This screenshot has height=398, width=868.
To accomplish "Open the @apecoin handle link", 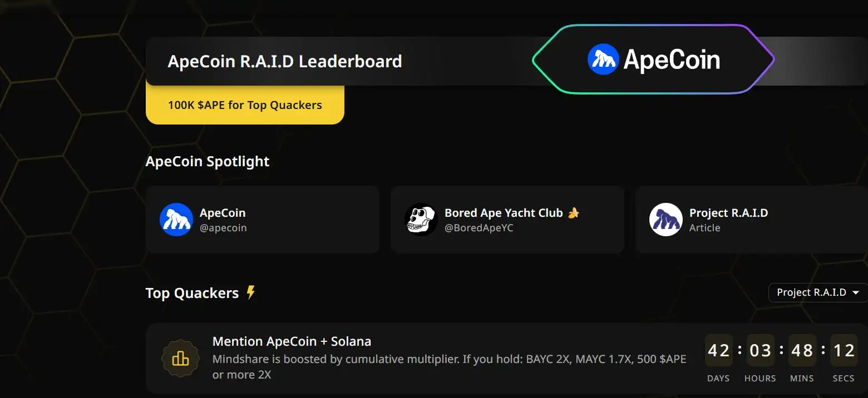I will (x=223, y=228).
